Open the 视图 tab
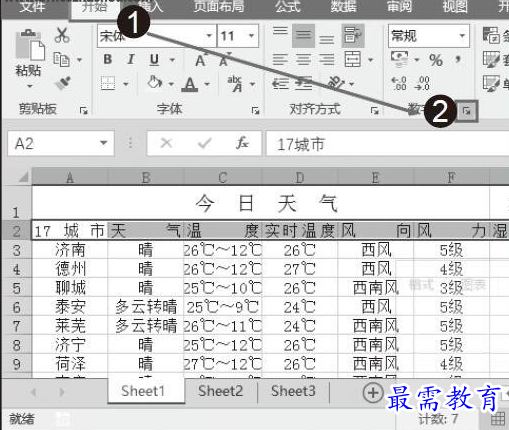The width and height of the screenshot is (509, 430). click(455, 6)
